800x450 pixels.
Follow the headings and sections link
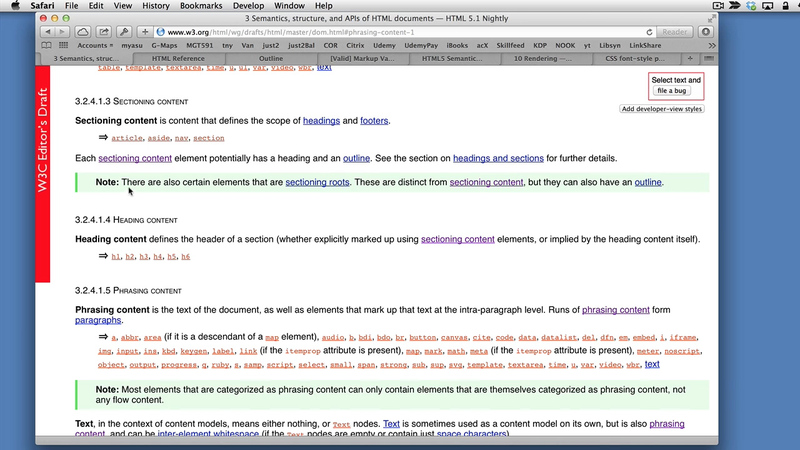click(498, 158)
